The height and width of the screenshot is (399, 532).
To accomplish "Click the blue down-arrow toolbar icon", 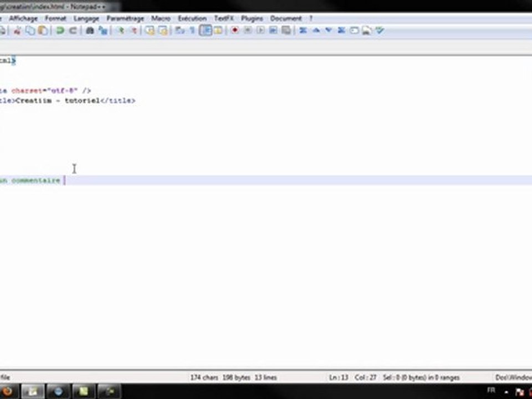I will (x=329, y=31).
